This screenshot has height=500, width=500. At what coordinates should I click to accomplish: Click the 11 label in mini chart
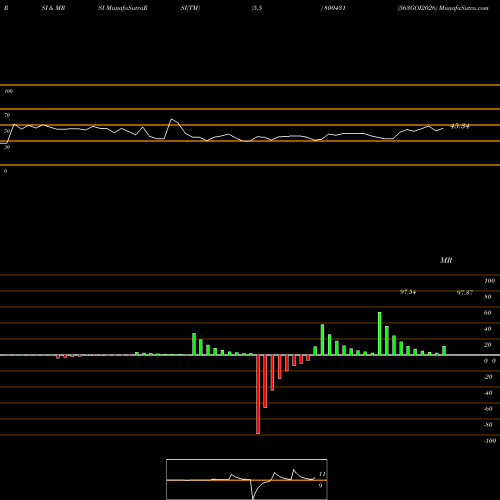click(322, 474)
